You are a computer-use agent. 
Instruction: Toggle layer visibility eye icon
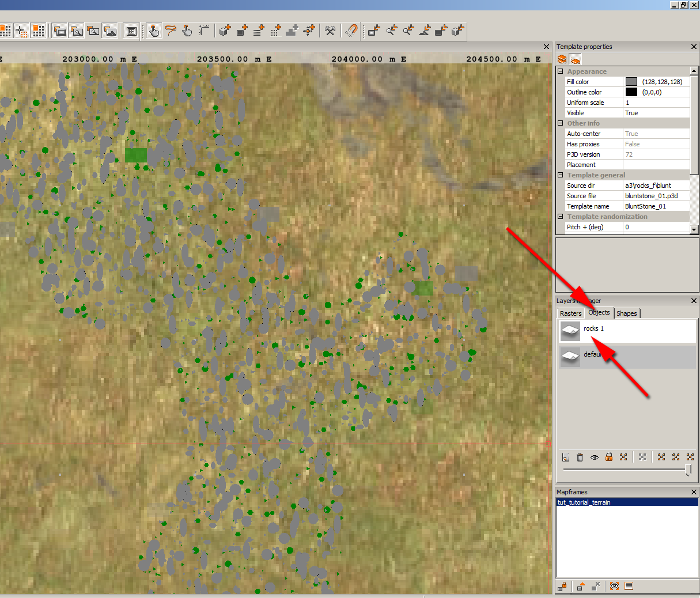coord(595,457)
